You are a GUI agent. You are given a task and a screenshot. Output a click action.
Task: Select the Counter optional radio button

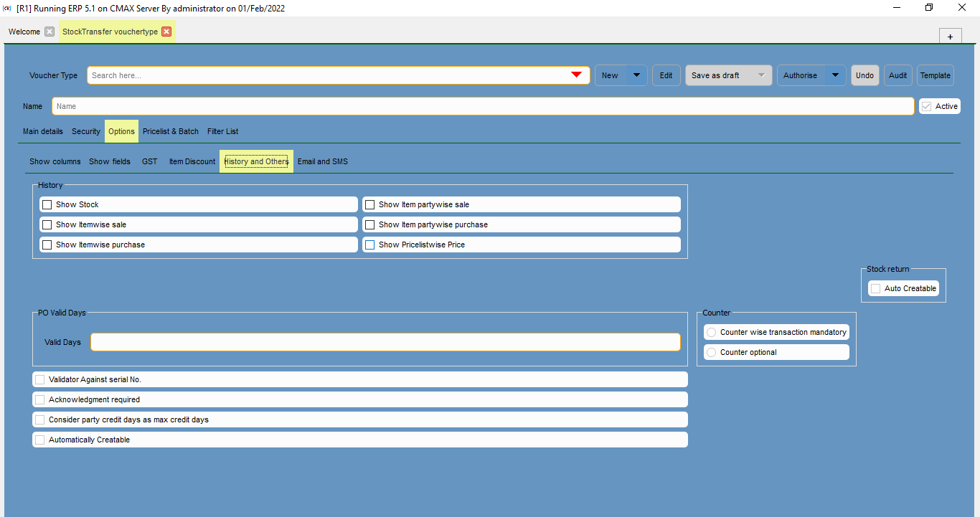(711, 351)
